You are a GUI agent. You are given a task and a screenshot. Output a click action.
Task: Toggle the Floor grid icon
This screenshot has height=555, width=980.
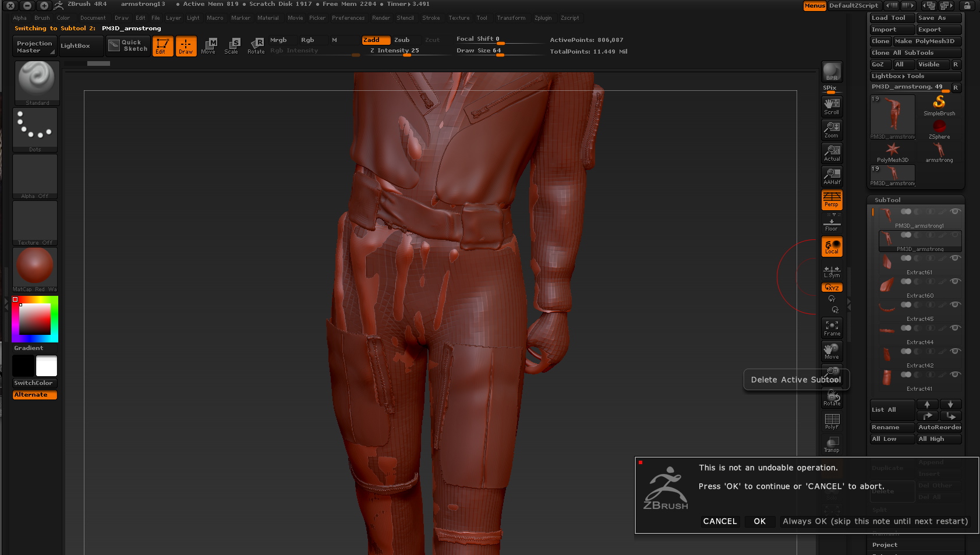point(832,223)
